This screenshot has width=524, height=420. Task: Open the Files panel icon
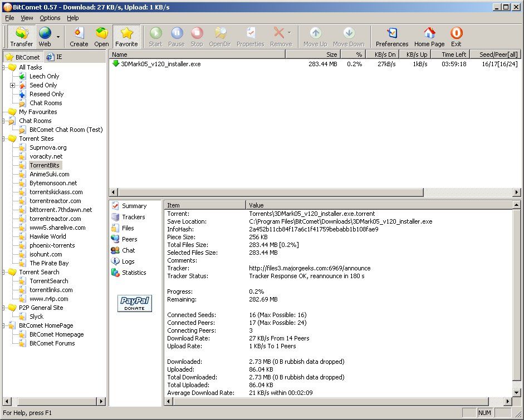(115, 228)
